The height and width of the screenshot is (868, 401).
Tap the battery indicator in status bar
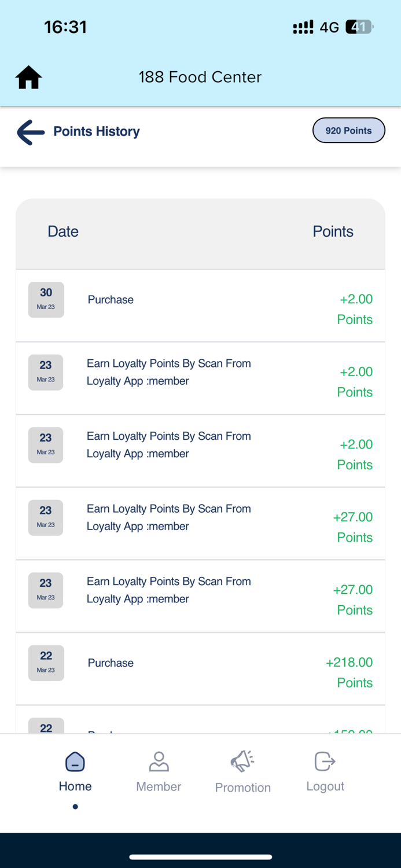pos(359,27)
